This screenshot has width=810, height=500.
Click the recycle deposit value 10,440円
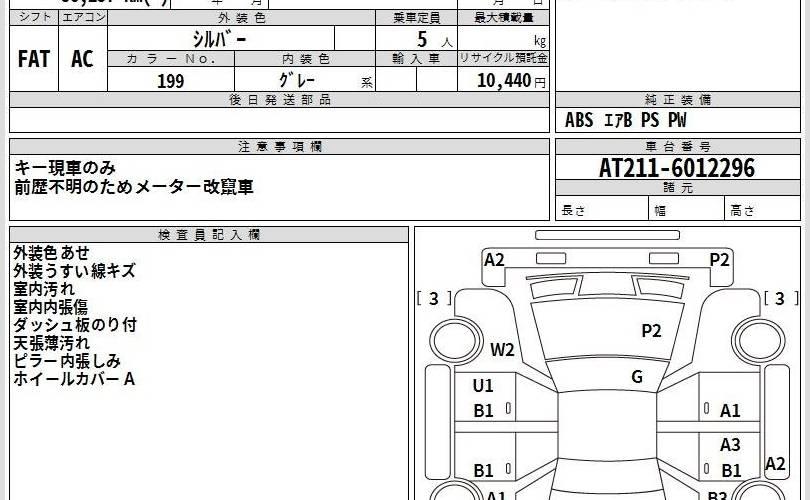[511, 82]
